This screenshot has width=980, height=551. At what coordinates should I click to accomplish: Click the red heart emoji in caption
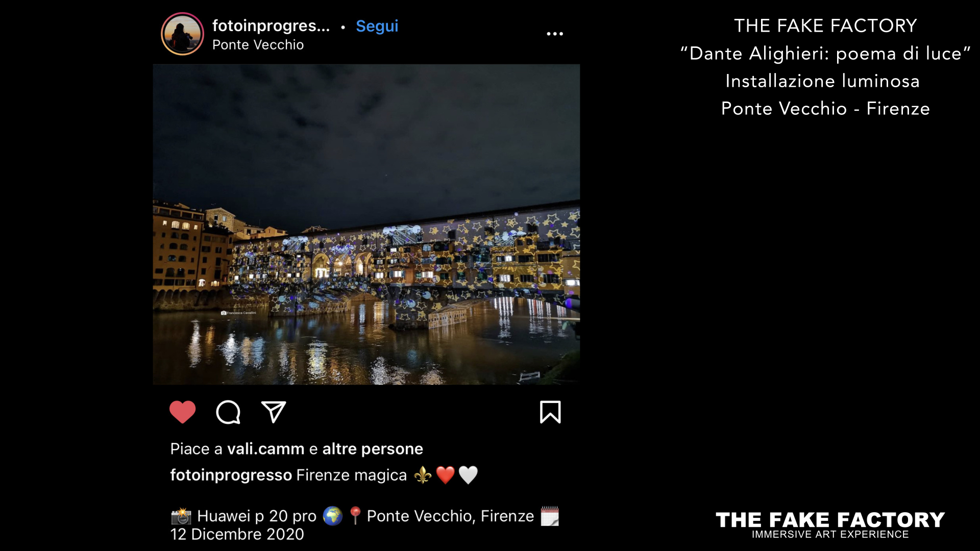(445, 475)
